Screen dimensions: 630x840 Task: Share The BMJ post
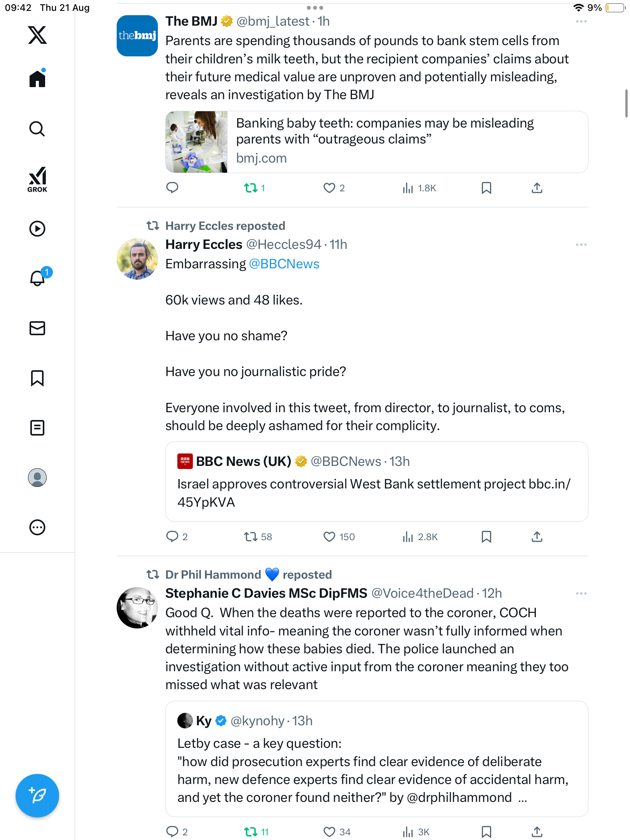537,188
